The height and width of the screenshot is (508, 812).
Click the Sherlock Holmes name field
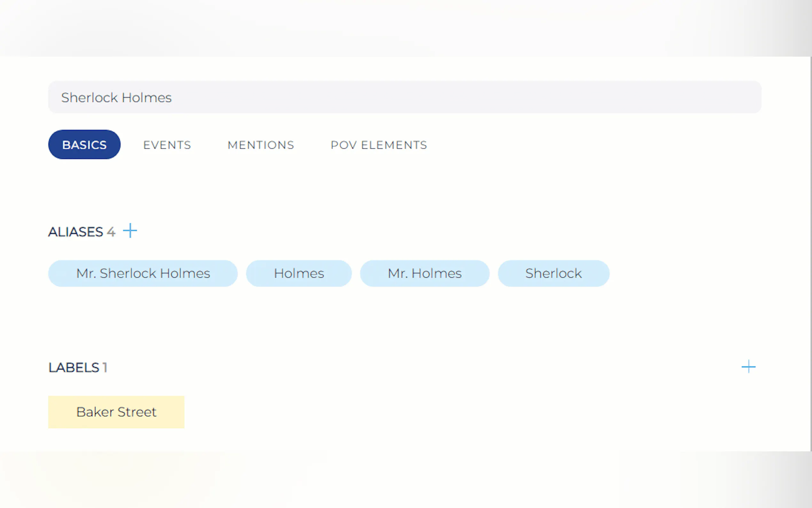[x=404, y=98]
